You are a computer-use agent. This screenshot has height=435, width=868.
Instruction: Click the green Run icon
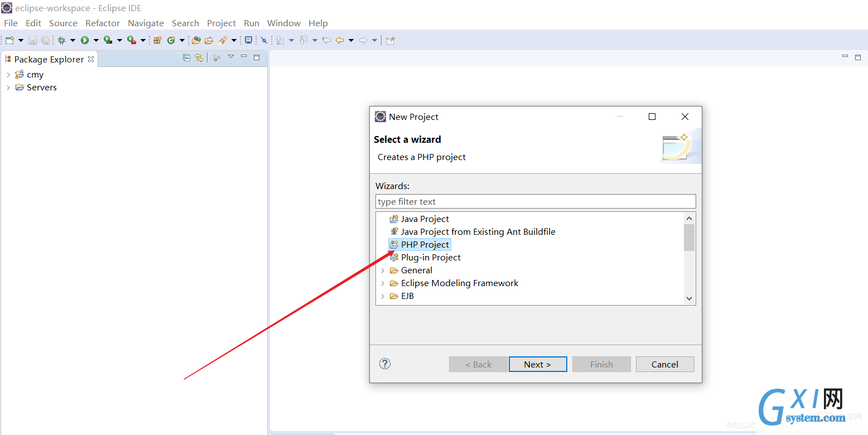pyautogui.click(x=85, y=40)
